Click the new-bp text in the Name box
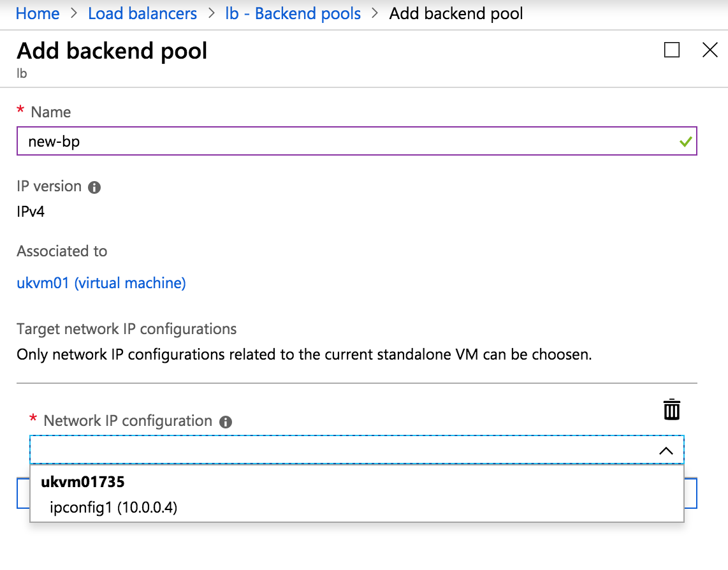Screen dimensions: 728x570 [x=53, y=142]
